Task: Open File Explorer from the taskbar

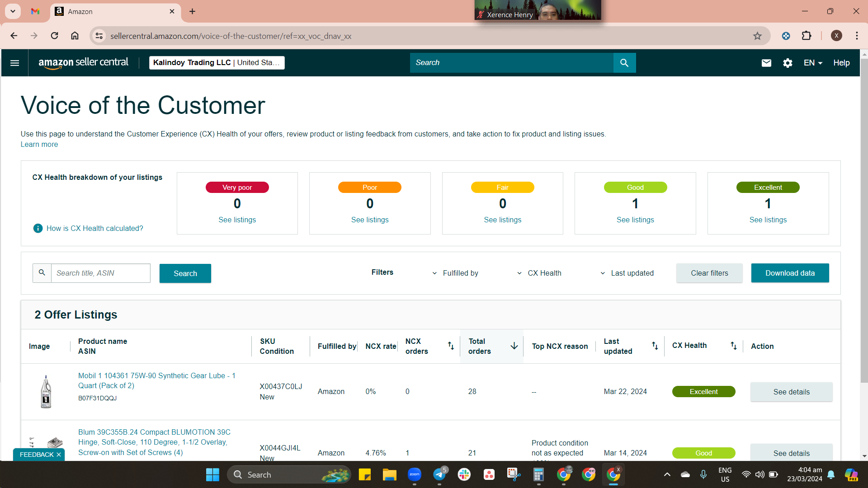Action: pos(390,474)
